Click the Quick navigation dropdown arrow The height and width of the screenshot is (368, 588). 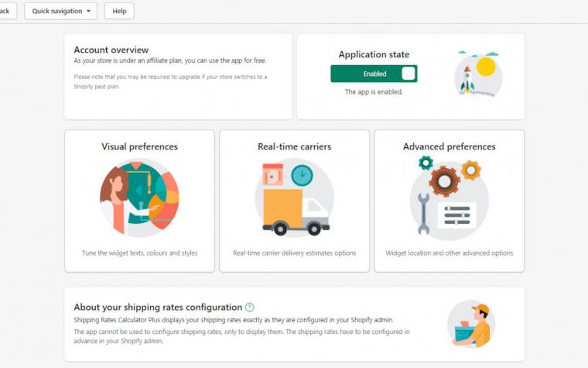(x=88, y=12)
